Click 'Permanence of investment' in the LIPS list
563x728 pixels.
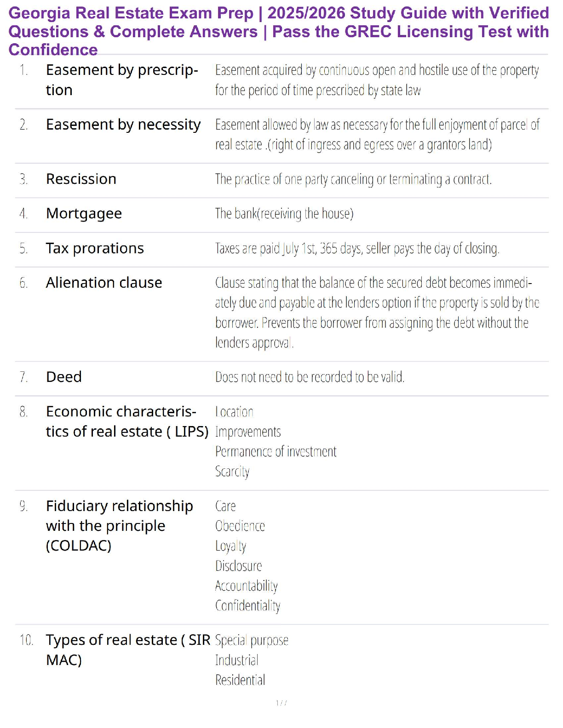[x=276, y=452]
